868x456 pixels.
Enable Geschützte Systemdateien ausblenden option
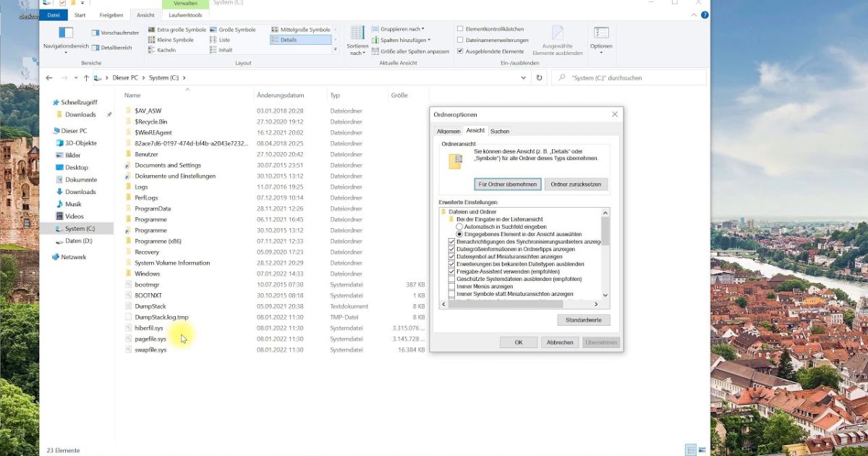452,279
